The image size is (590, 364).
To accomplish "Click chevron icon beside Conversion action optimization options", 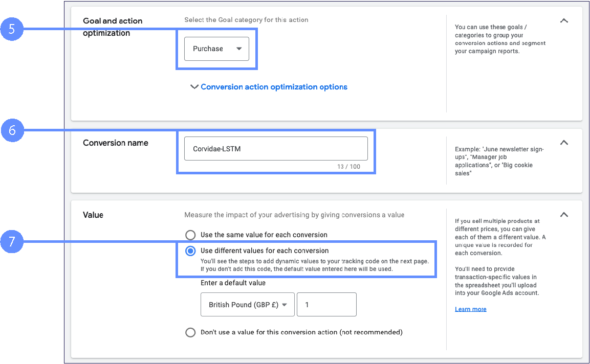I will tap(194, 87).
